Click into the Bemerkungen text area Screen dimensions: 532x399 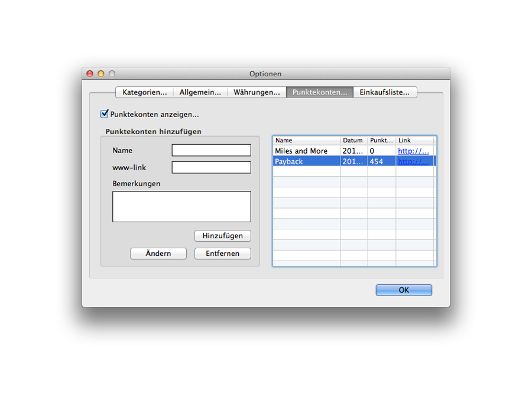coord(181,206)
